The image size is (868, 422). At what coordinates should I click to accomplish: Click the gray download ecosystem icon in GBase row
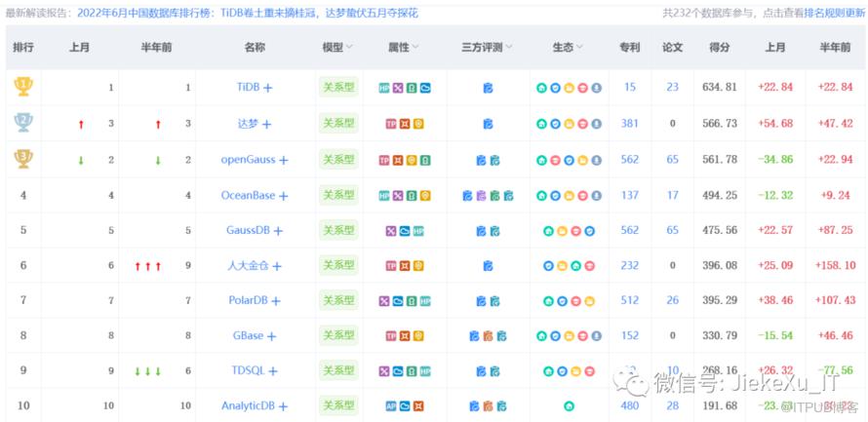point(596,336)
